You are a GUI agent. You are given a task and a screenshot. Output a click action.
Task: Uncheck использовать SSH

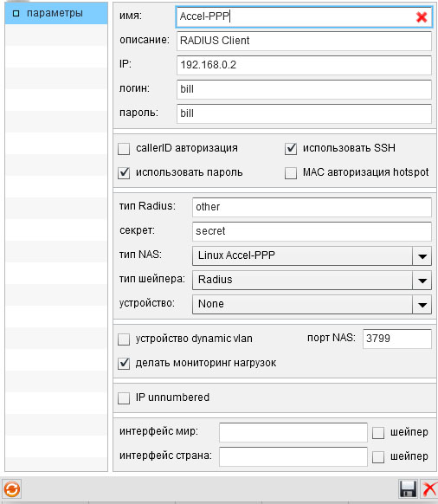(x=291, y=149)
